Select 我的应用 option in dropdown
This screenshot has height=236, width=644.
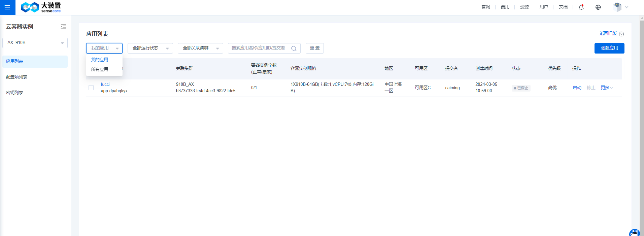(100, 60)
